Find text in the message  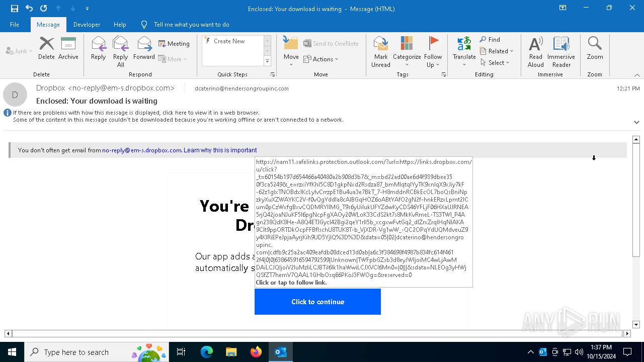pos(490,40)
